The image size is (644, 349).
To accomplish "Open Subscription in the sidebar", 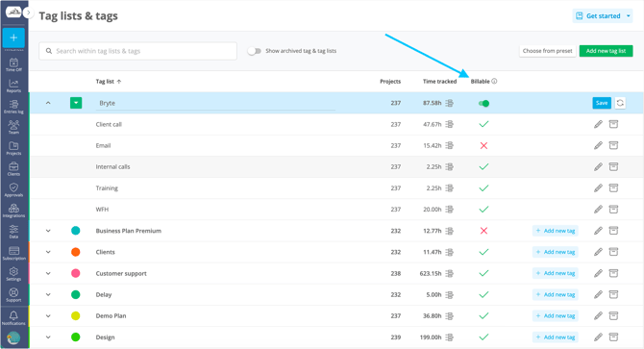I will [13, 253].
